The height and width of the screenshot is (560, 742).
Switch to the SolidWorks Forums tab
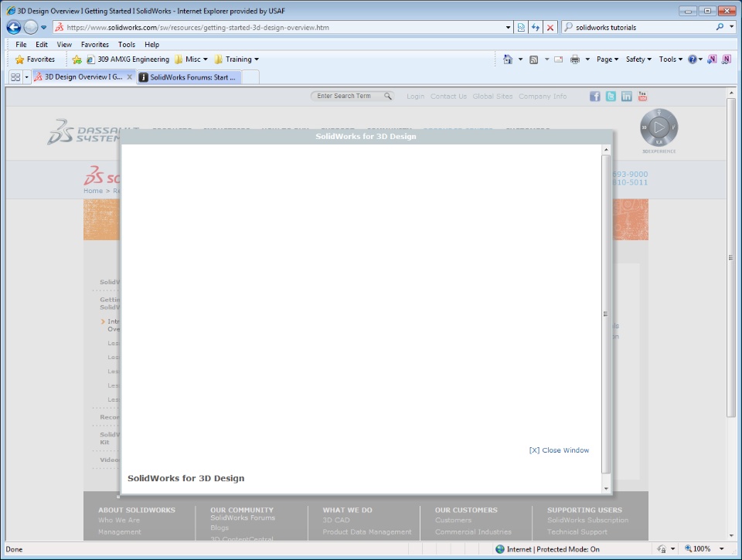[x=189, y=77]
